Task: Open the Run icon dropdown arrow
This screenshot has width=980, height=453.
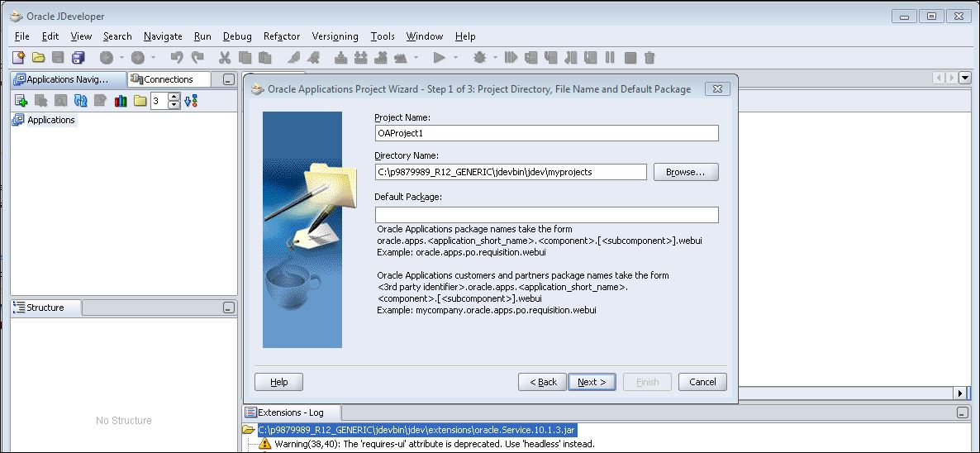Action: (455, 58)
